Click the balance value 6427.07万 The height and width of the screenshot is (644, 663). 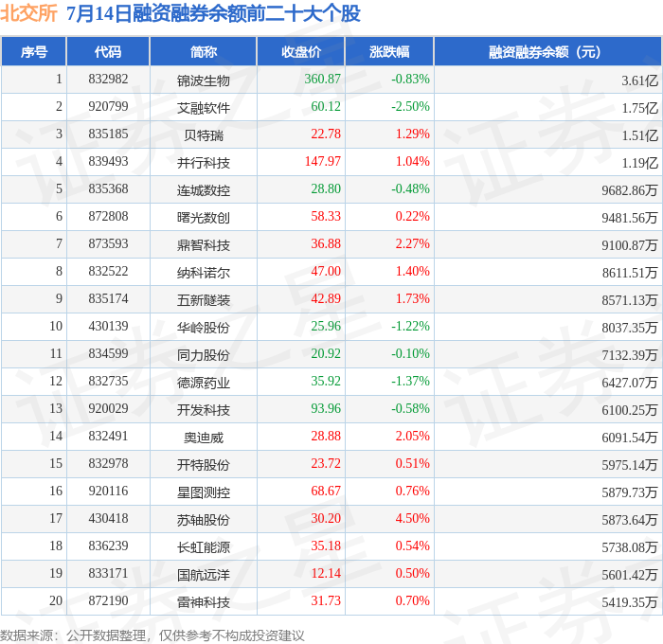click(630, 383)
